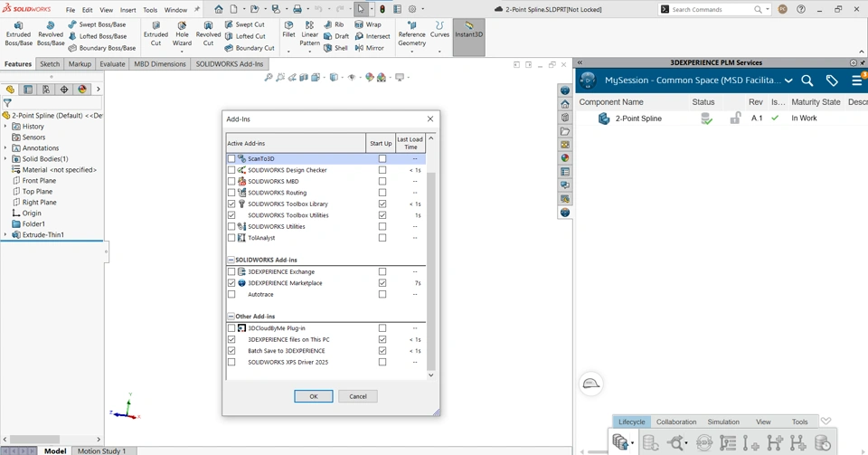
Task: Click the Maturity State column header
Action: 816,102
